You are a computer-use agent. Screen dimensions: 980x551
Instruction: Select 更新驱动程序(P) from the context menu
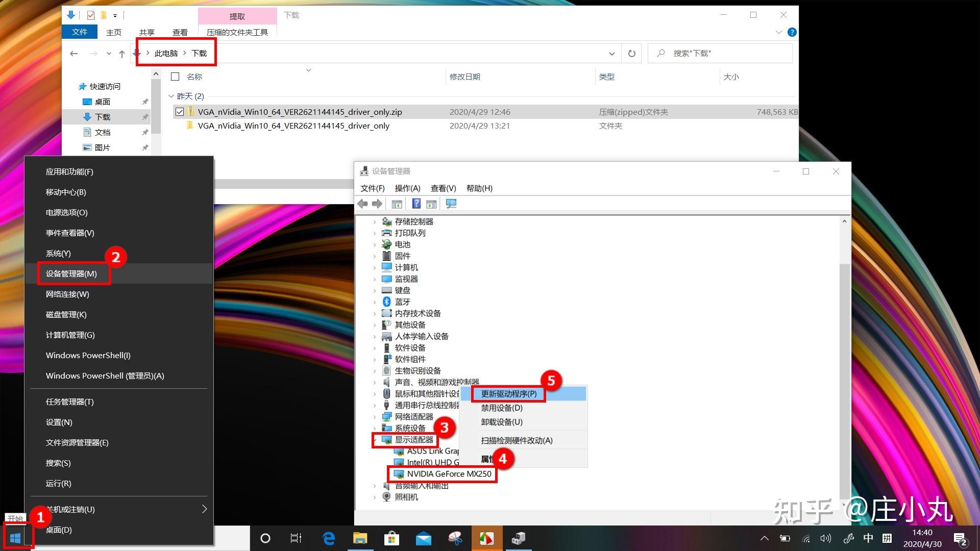click(508, 393)
